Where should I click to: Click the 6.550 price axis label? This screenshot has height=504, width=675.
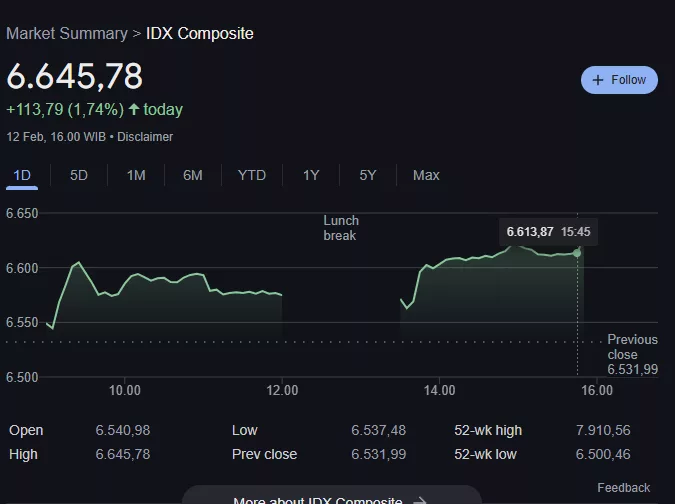pos(22,322)
